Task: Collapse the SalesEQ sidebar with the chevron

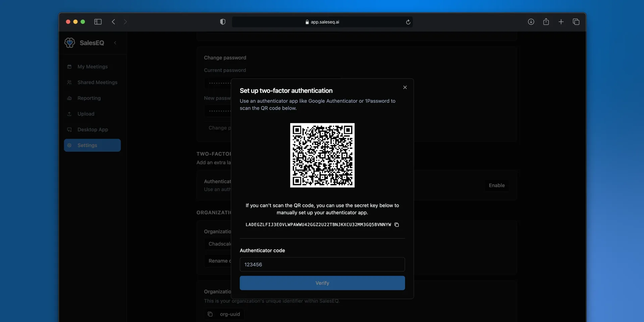Action: click(x=115, y=43)
